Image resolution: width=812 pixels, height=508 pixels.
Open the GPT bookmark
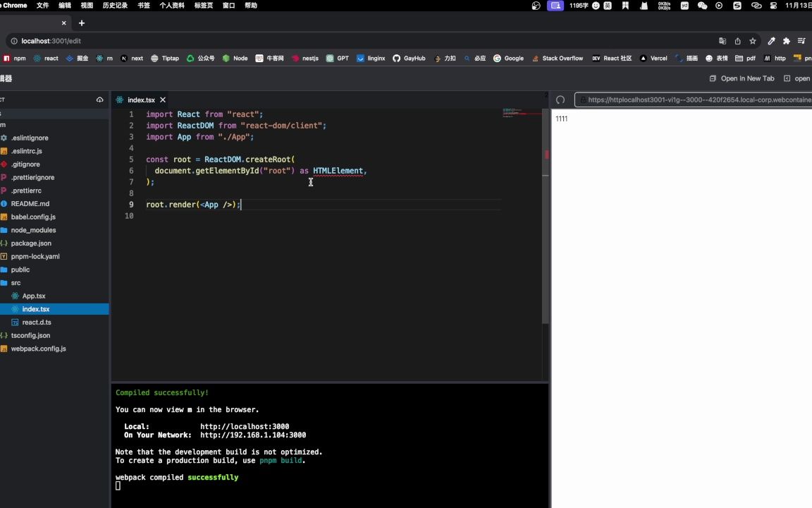[338, 58]
